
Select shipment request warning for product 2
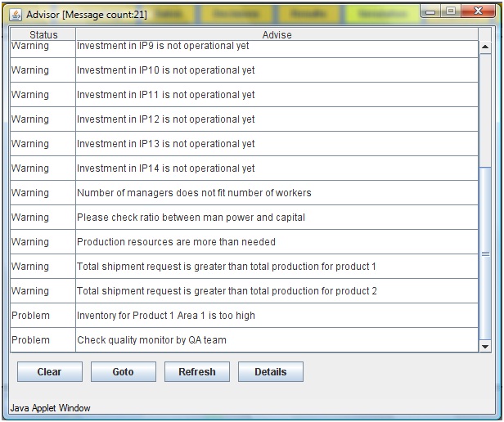tap(227, 291)
